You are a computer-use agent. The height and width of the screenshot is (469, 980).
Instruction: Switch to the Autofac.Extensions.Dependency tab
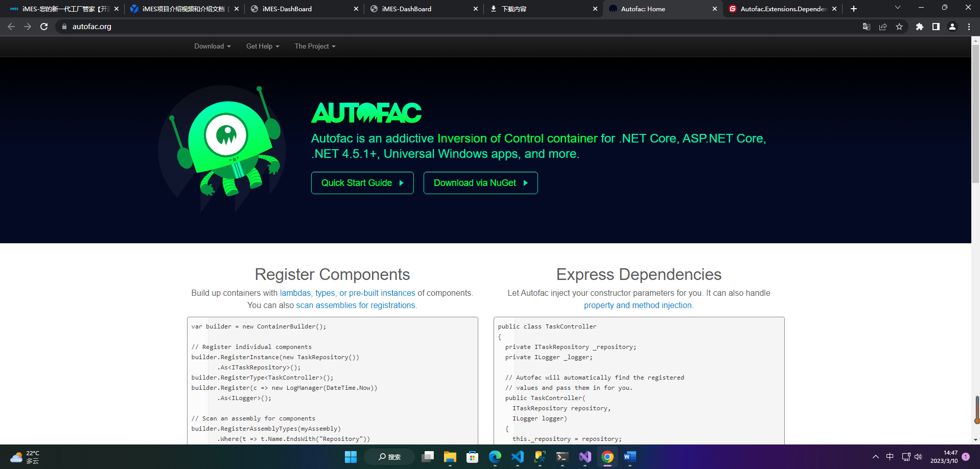pyautogui.click(x=782, y=9)
